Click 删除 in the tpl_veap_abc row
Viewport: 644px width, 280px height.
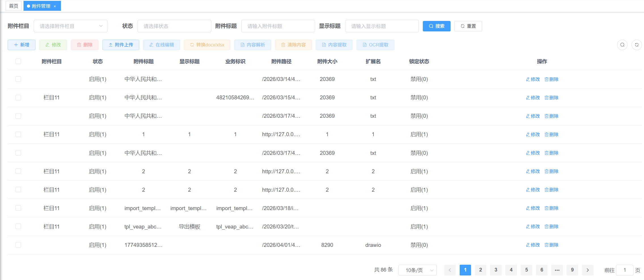(x=552, y=226)
